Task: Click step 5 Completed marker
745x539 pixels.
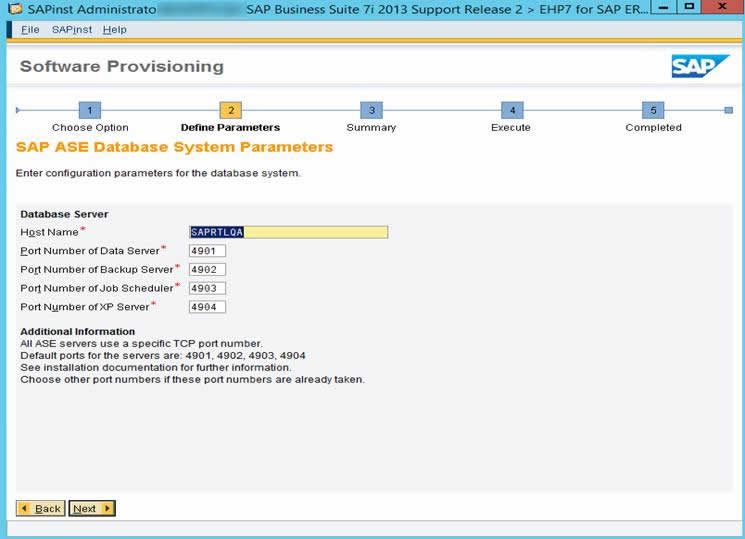Action: tap(653, 110)
